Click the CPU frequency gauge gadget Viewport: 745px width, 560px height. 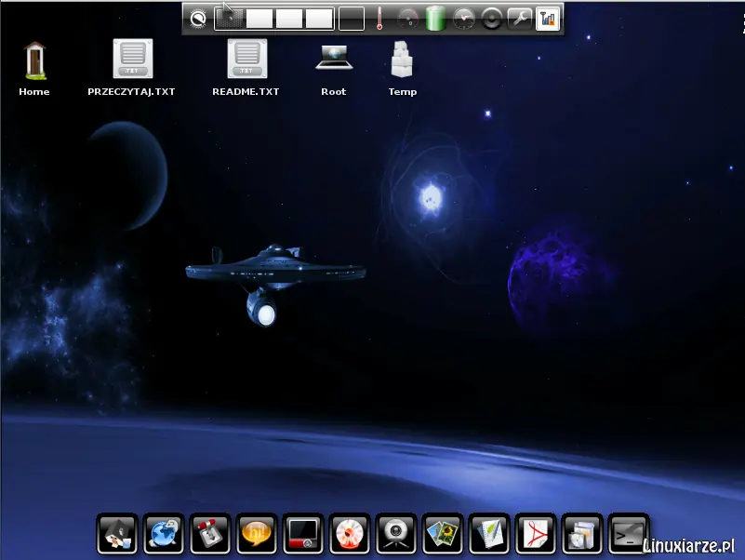407,19
